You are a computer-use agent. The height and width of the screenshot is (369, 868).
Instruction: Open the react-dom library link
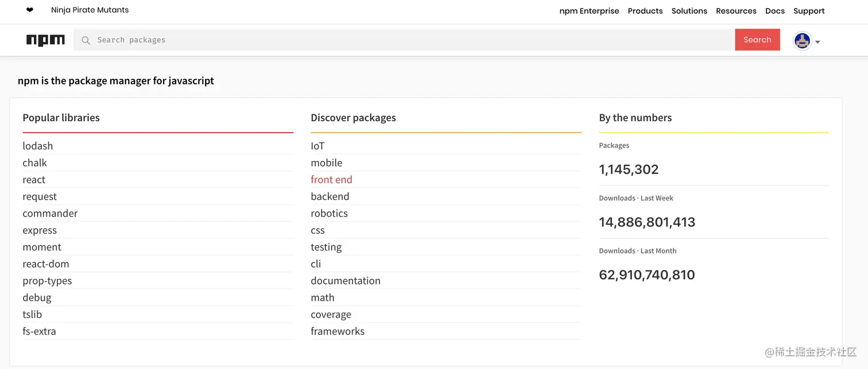pos(46,264)
